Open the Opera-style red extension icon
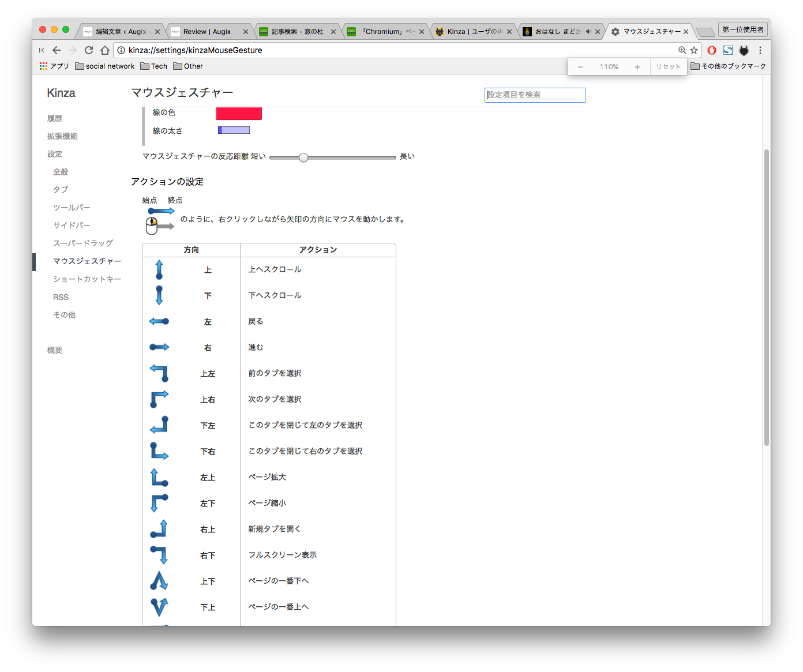 [712, 50]
